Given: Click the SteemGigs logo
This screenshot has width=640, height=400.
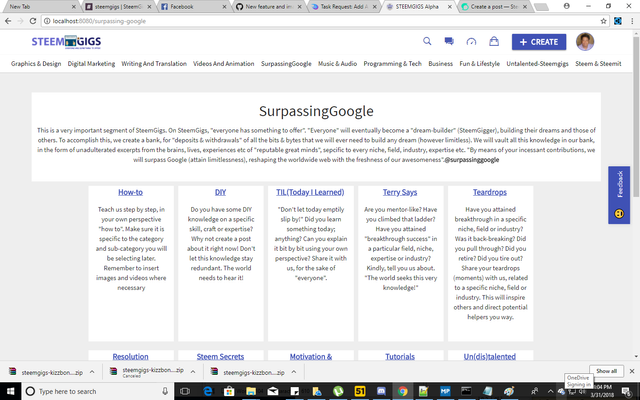Looking at the screenshot, I should pyautogui.click(x=66, y=42).
